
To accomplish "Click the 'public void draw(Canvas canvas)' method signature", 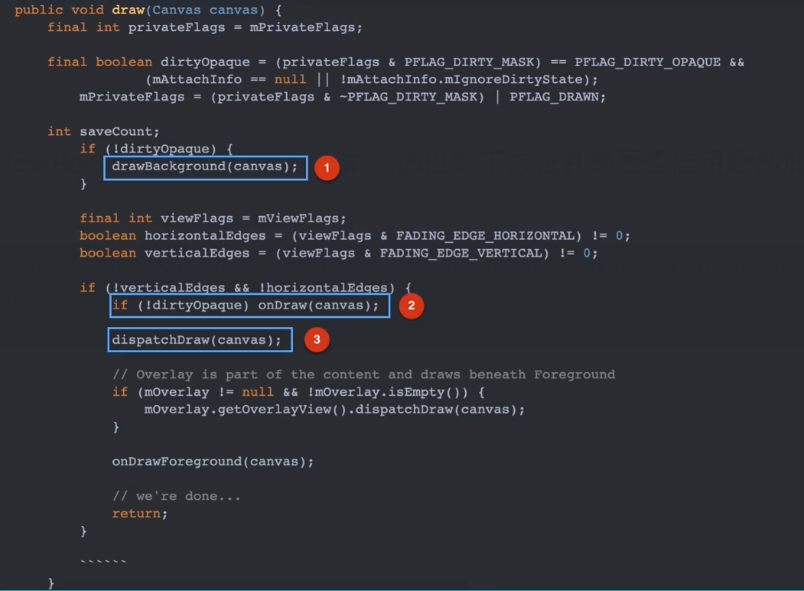I will pyautogui.click(x=140, y=10).
